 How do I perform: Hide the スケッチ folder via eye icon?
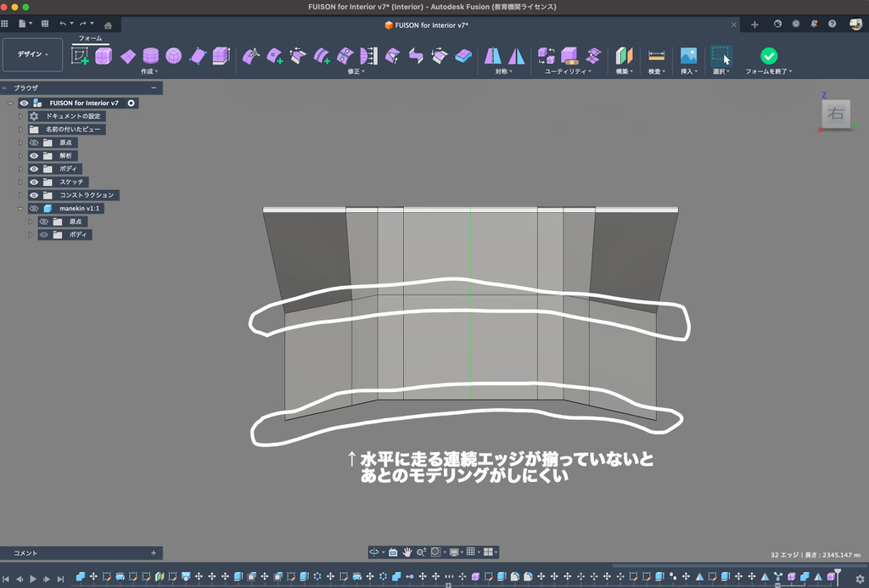click(x=35, y=182)
